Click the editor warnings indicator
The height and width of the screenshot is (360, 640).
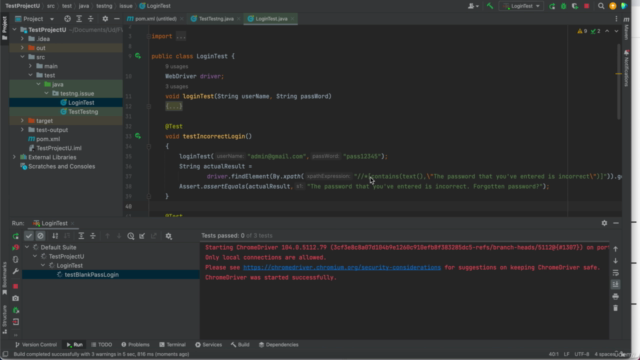point(582,31)
